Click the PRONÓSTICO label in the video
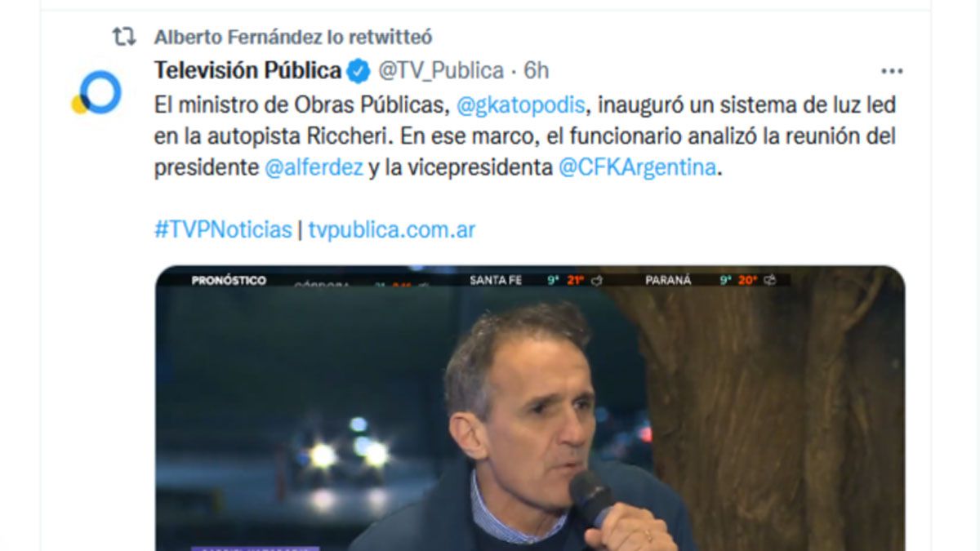This screenshot has width=980, height=551. (x=229, y=280)
